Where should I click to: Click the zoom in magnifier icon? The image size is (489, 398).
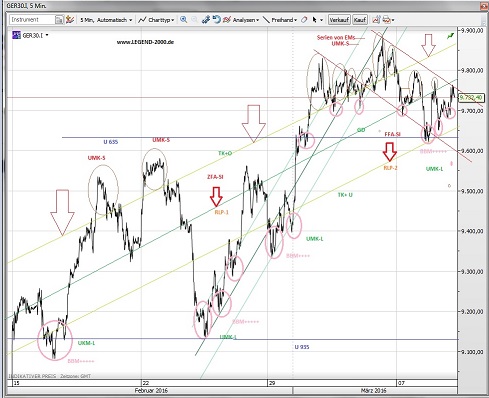pyautogui.click(x=183, y=20)
